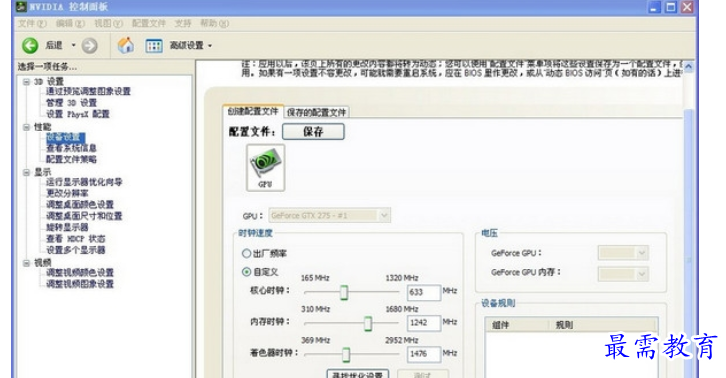Image resolution: width=726 pixels, height=378 pixels.
Task: Click the memory clock 1242 input field
Action: pos(424,323)
